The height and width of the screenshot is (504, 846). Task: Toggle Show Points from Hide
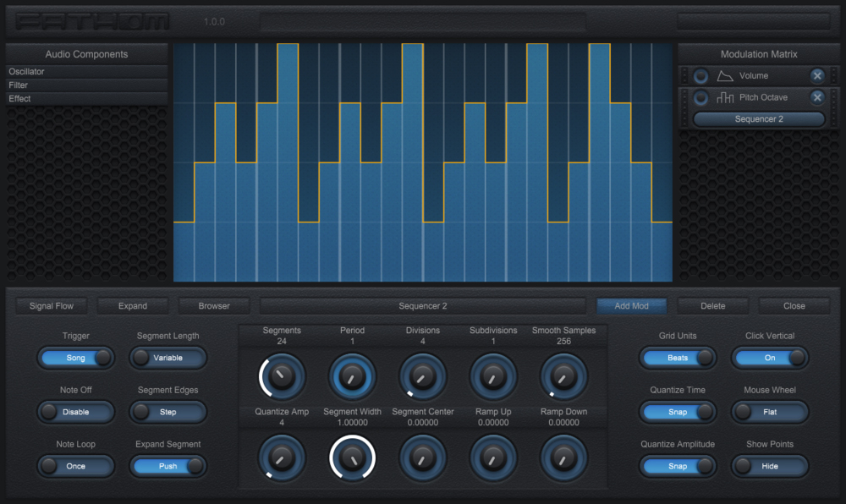(x=770, y=466)
